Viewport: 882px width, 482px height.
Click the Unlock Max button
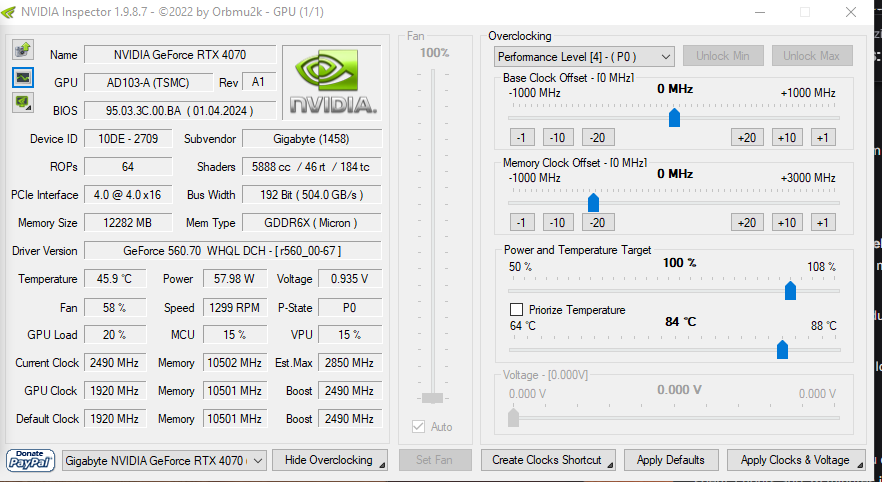[x=811, y=56]
